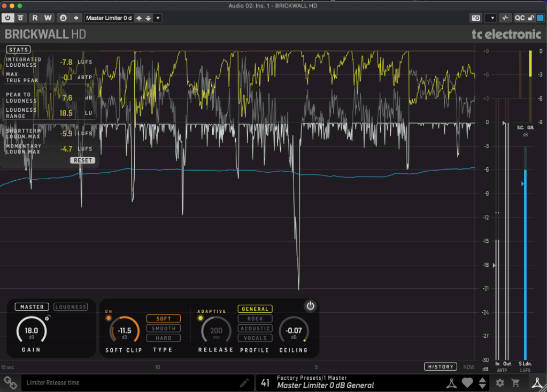
Task: Click the plugin bypass power icon in top toolbar
Action: coord(8,18)
